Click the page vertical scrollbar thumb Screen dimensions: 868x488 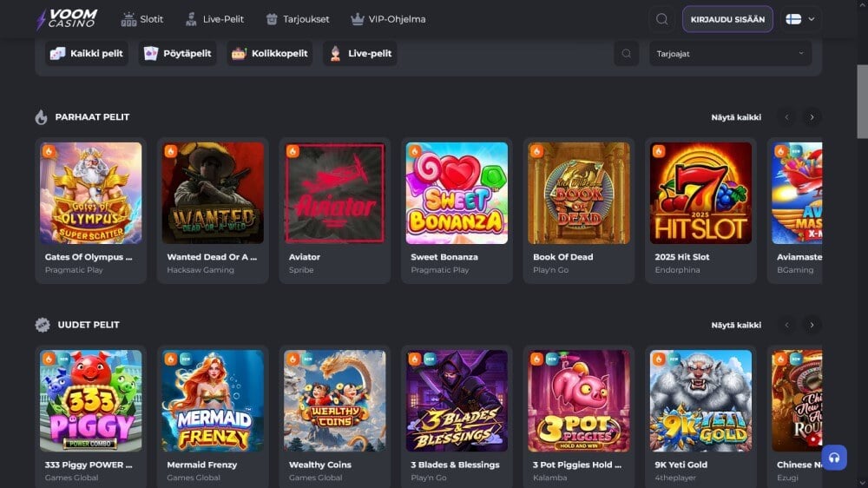[863, 102]
